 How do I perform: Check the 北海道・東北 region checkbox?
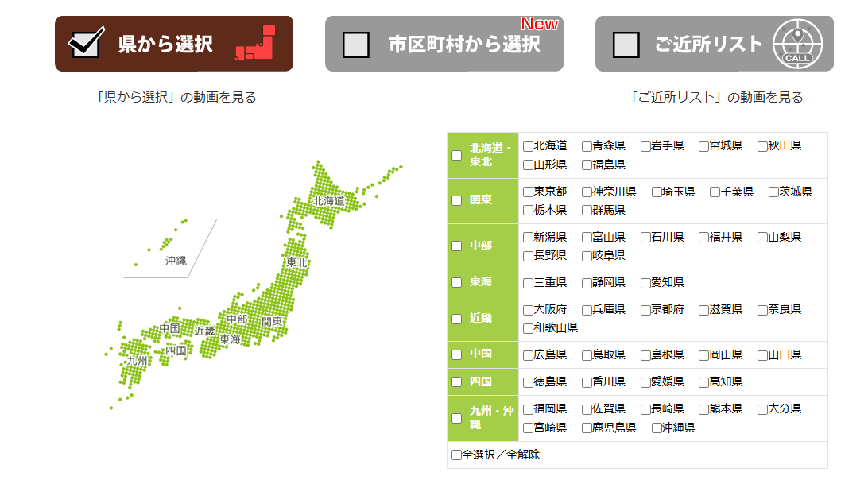click(x=457, y=155)
